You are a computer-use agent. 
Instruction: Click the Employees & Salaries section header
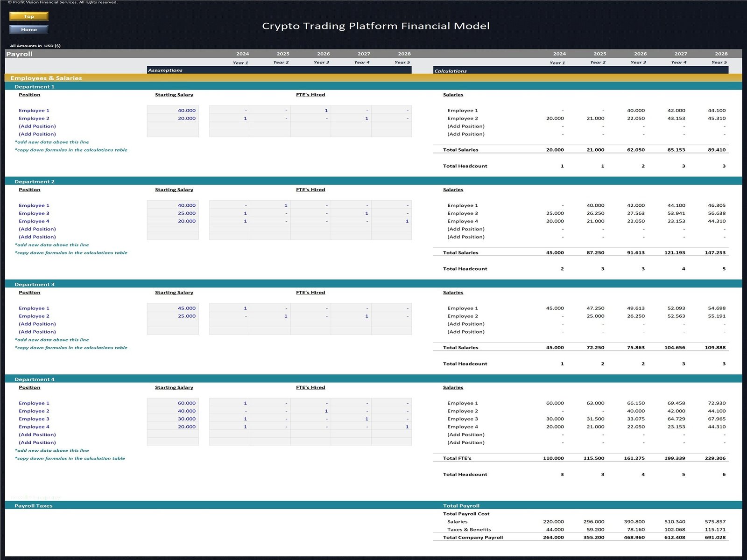46,78
